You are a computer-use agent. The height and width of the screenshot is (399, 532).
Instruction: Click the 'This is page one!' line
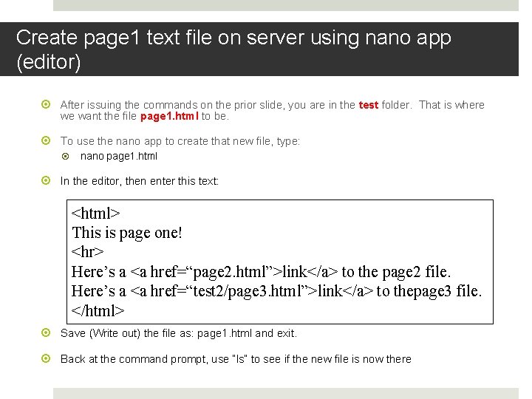click(x=127, y=233)
